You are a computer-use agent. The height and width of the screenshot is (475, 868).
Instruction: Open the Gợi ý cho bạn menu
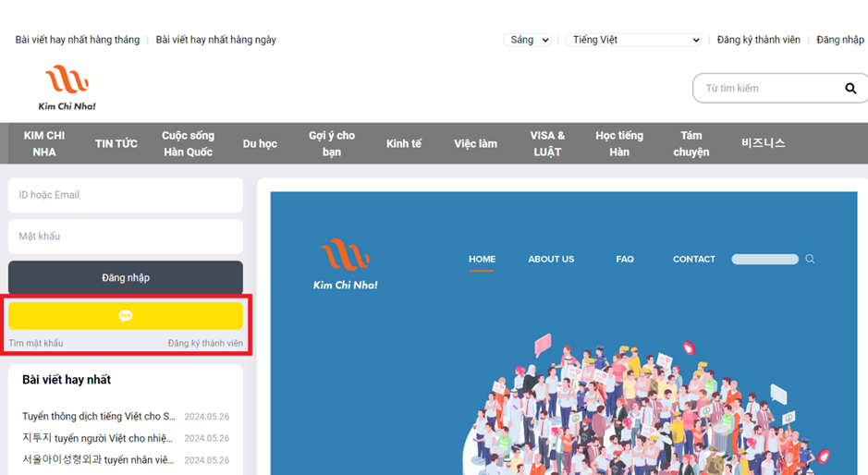coord(332,143)
